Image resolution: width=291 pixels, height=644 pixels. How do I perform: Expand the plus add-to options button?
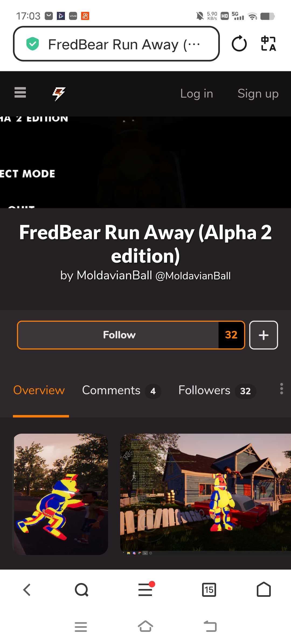tap(264, 335)
